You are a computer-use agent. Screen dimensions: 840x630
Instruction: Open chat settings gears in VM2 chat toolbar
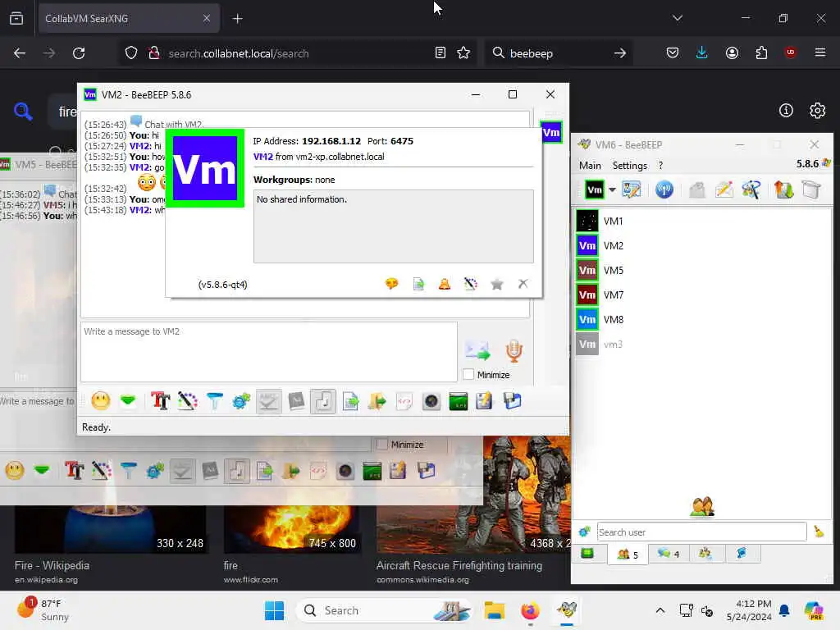coord(242,400)
